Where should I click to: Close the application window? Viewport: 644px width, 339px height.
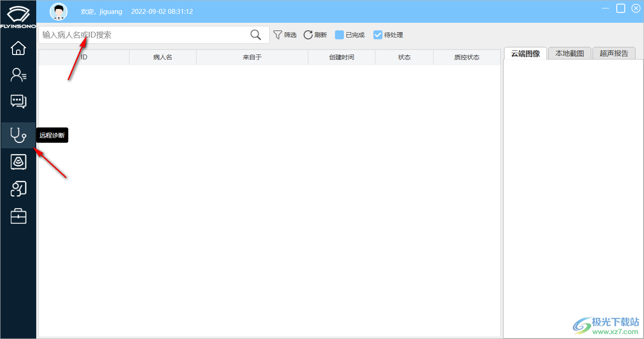pyautogui.click(x=636, y=8)
